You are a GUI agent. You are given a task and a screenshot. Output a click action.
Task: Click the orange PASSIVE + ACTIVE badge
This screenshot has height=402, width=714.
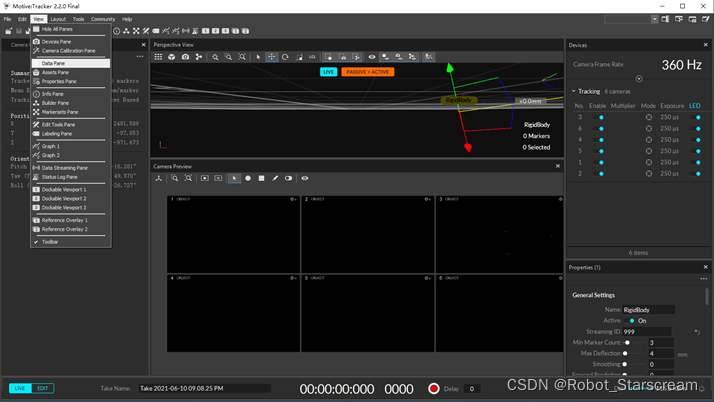tap(367, 72)
